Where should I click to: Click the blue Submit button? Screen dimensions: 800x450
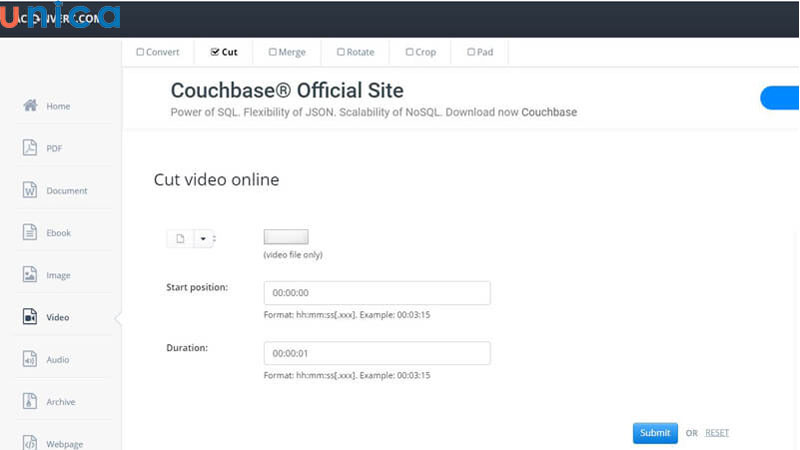point(655,433)
